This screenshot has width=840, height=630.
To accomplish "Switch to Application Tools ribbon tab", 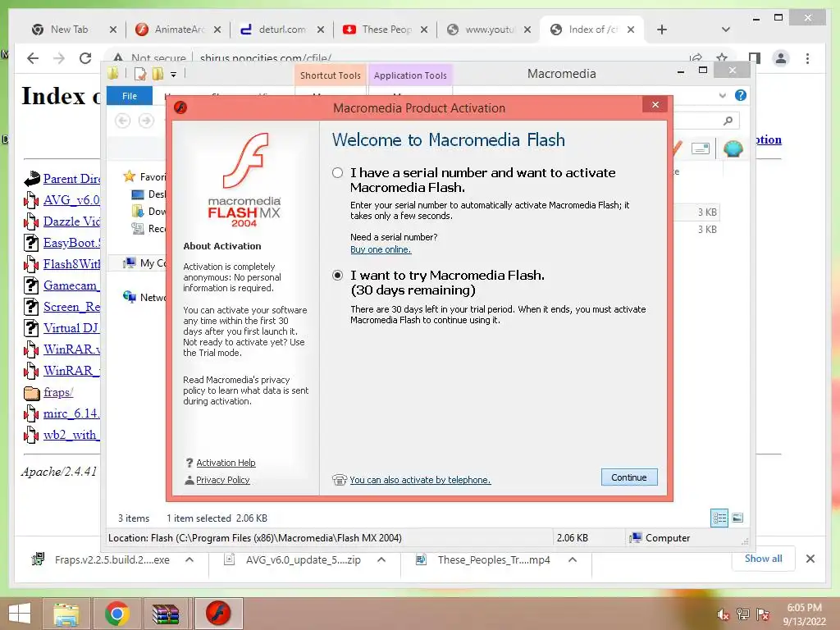I will click(410, 75).
